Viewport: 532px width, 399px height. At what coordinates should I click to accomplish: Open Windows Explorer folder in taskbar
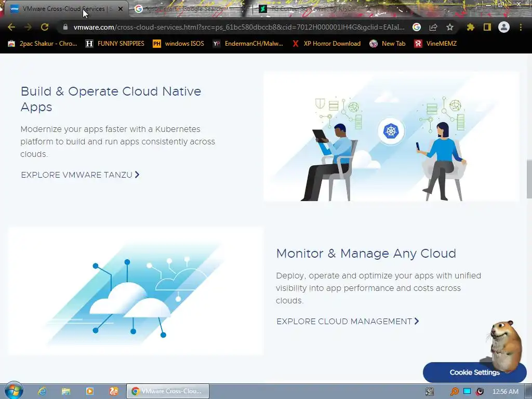coord(66,391)
